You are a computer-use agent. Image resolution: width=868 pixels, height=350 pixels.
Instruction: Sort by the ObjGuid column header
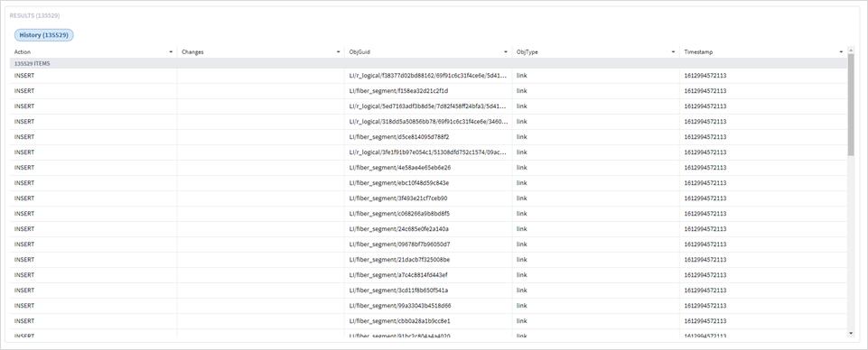pyautogui.click(x=359, y=52)
